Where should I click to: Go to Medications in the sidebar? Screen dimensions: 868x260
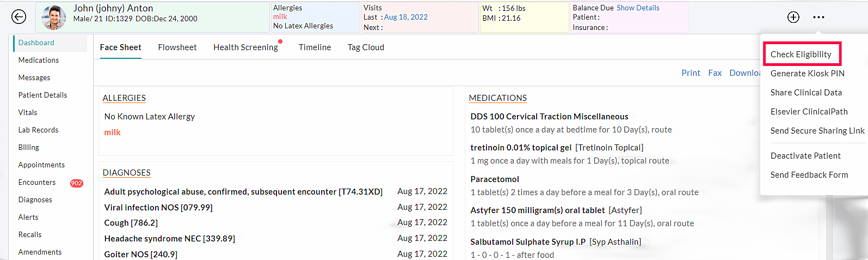(39, 61)
